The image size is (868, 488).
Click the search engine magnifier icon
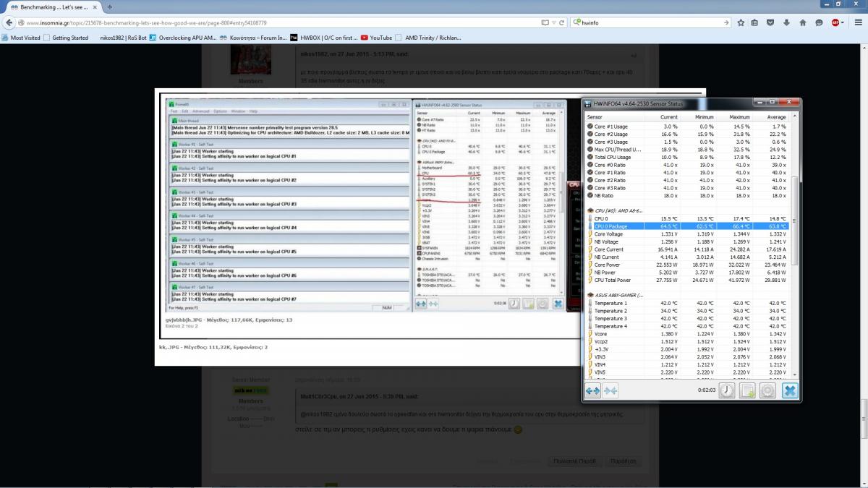coord(577,22)
